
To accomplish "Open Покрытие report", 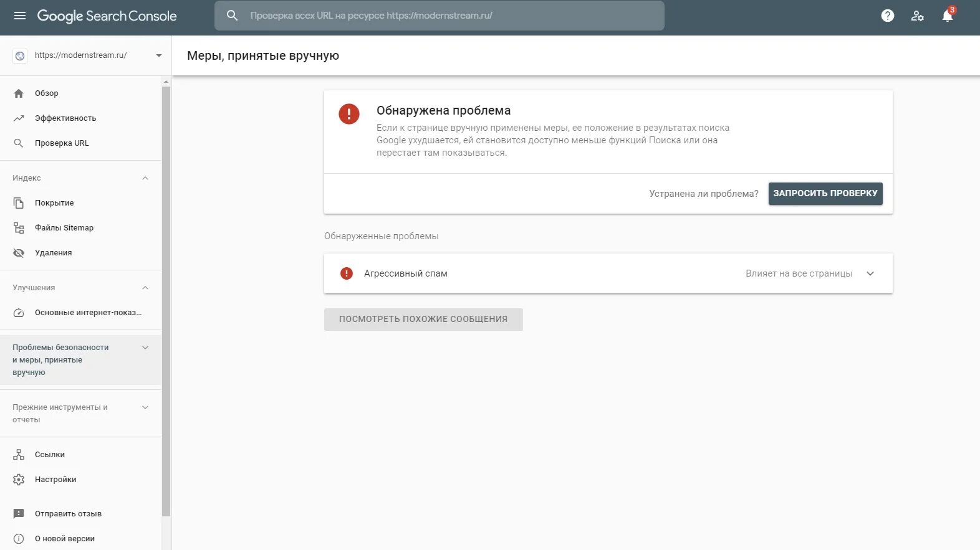I will click(81, 203).
